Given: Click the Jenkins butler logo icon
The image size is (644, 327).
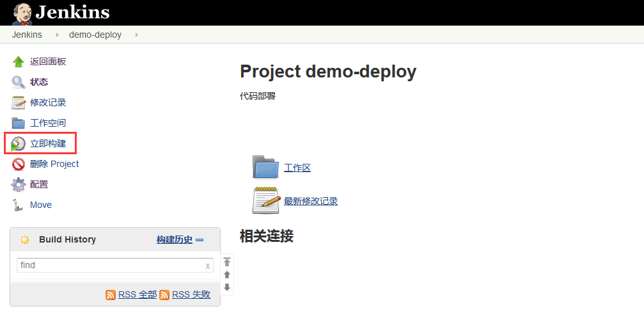Looking at the screenshot, I should [22, 13].
